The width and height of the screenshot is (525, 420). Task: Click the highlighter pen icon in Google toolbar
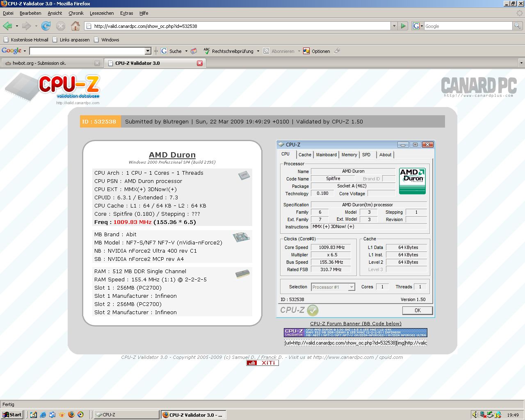tap(337, 51)
